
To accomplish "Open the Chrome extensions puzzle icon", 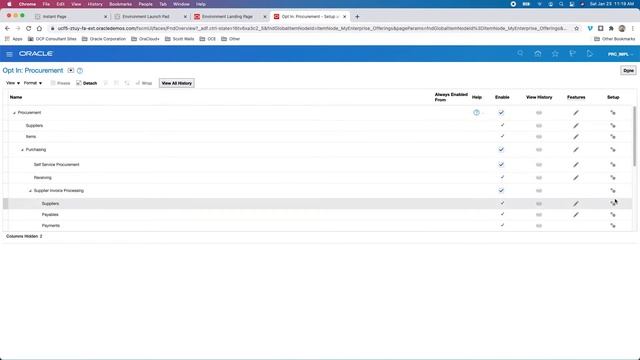I will [x=611, y=28].
